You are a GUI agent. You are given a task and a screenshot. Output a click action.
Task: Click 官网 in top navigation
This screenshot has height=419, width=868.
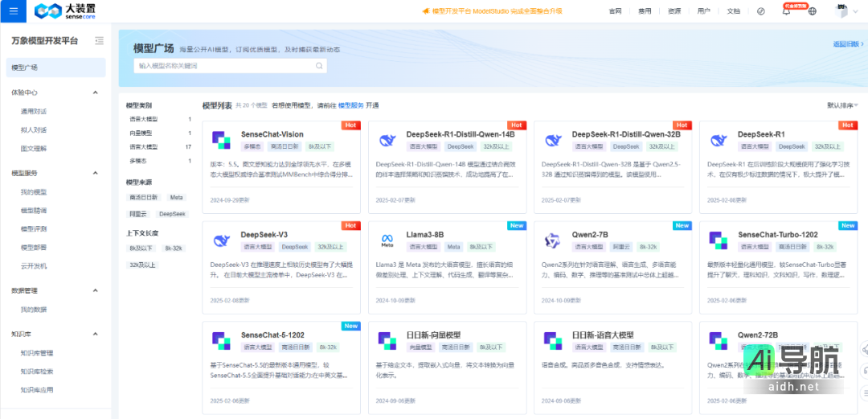click(615, 11)
